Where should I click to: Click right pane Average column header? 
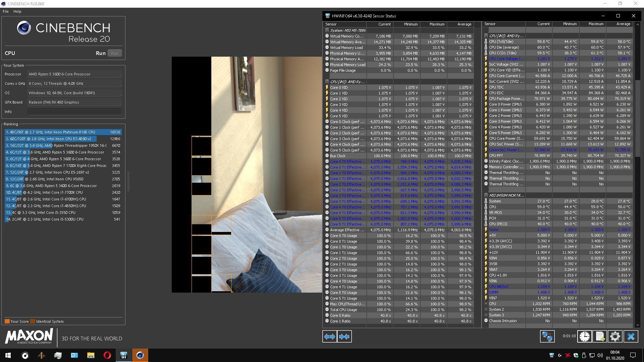619,24
